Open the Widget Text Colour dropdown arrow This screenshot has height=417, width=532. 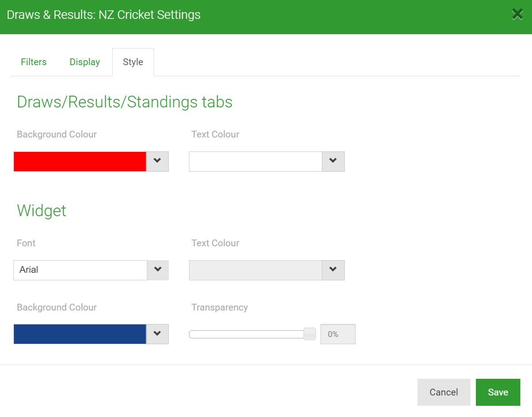333,270
